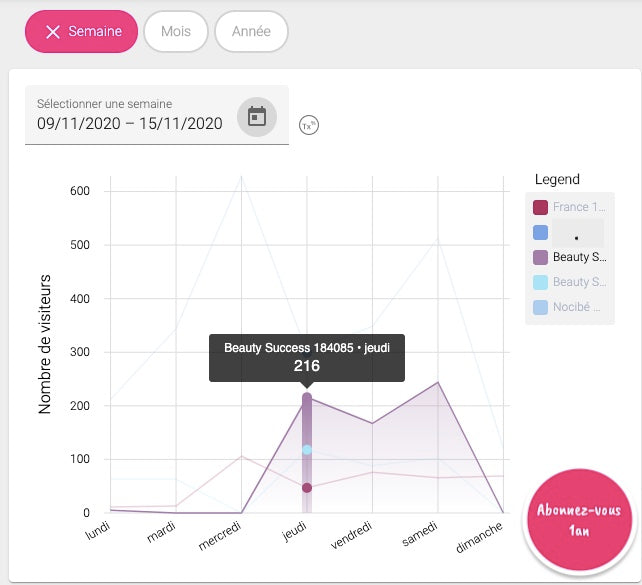Click the crimson jeudi data point
The height and width of the screenshot is (585, 642).
click(307, 488)
